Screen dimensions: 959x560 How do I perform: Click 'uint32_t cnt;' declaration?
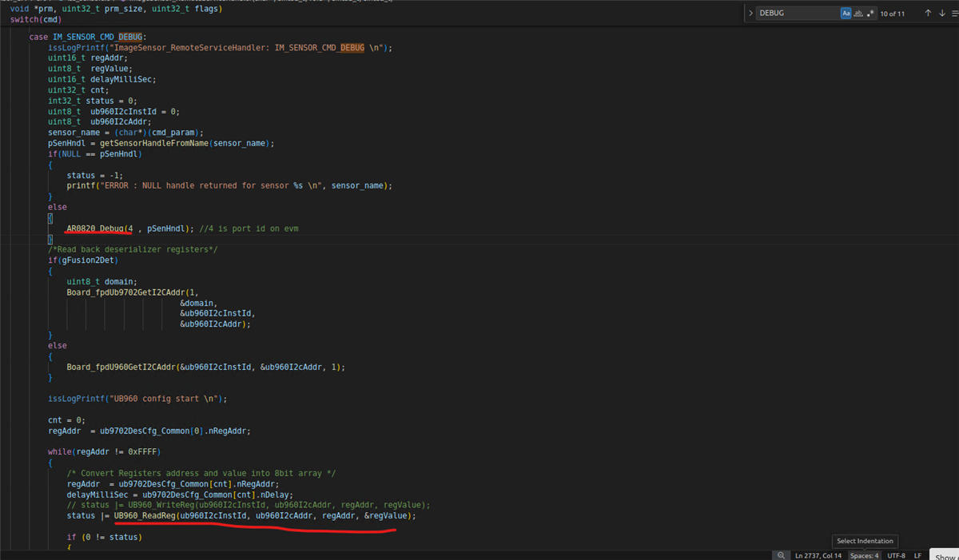tap(78, 90)
